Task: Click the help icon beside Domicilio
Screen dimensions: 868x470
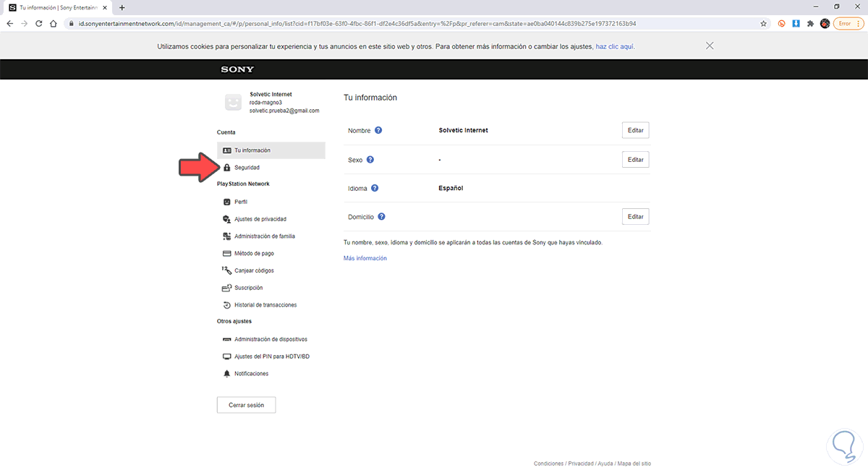Action: coord(381,216)
